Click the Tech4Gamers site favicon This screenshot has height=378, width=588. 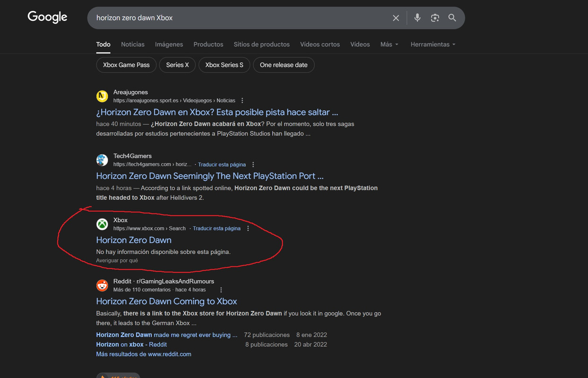(102, 160)
